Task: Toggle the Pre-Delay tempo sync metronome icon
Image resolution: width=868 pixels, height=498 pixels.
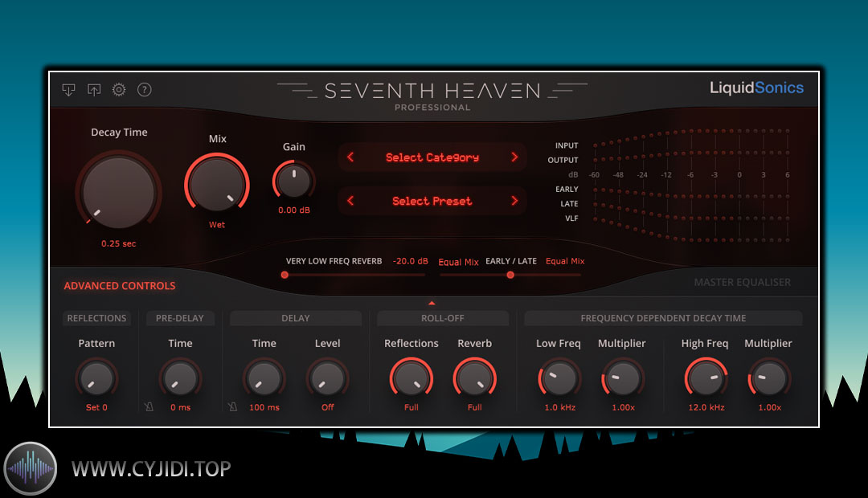Action: tap(149, 406)
